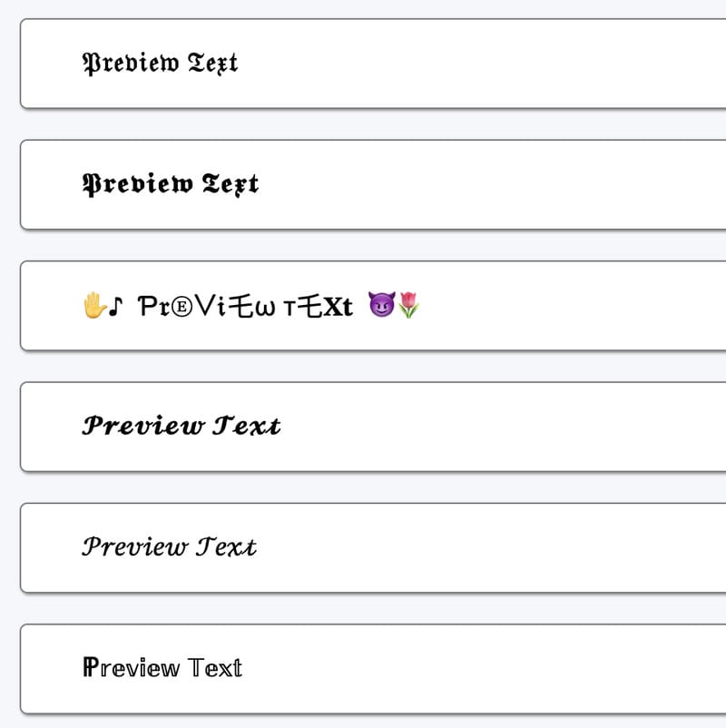Select the Fraktur-style P in the top preview
The height and width of the screenshot is (728, 726).
92,64
